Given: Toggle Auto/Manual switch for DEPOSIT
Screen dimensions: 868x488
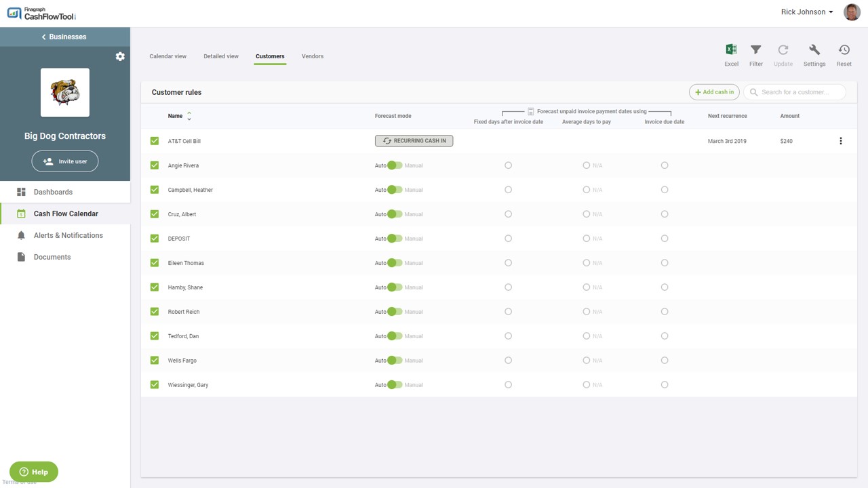Looking at the screenshot, I should click(x=395, y=239).
